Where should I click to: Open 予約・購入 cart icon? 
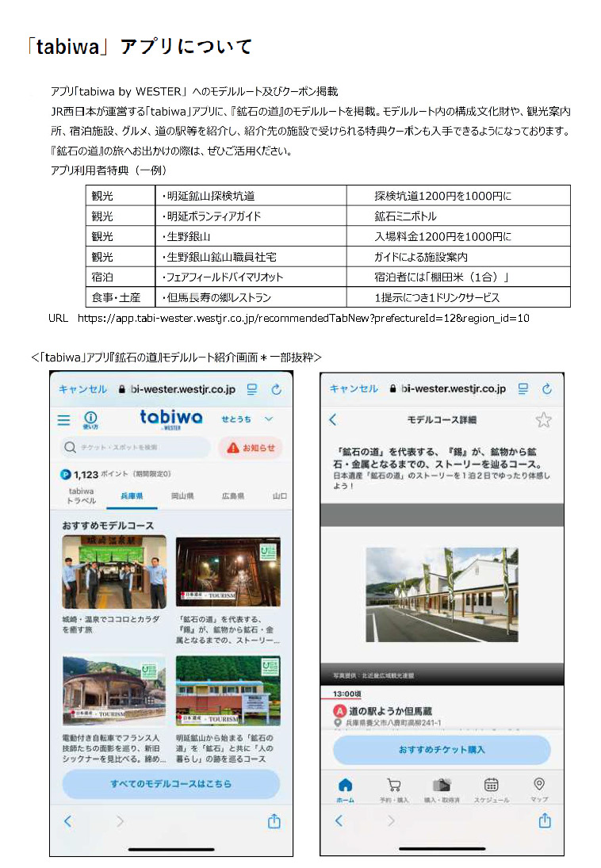pos(394,790)
